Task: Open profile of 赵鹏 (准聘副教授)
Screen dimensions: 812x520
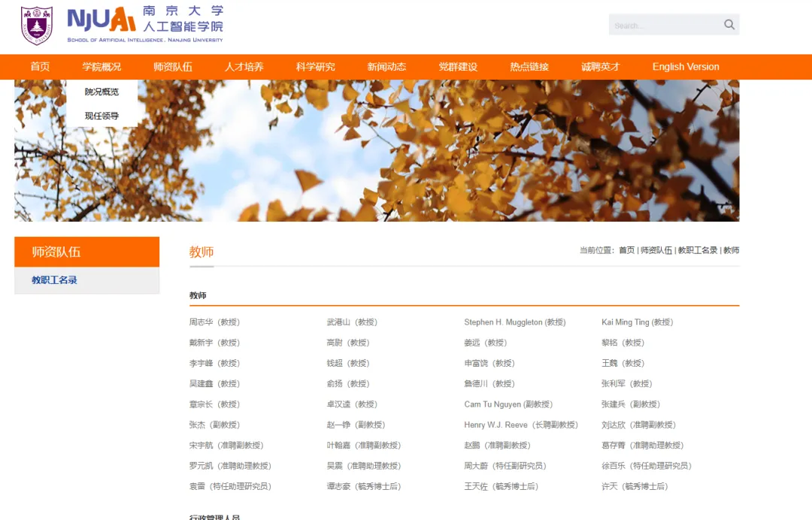Action: click(497, 445)
